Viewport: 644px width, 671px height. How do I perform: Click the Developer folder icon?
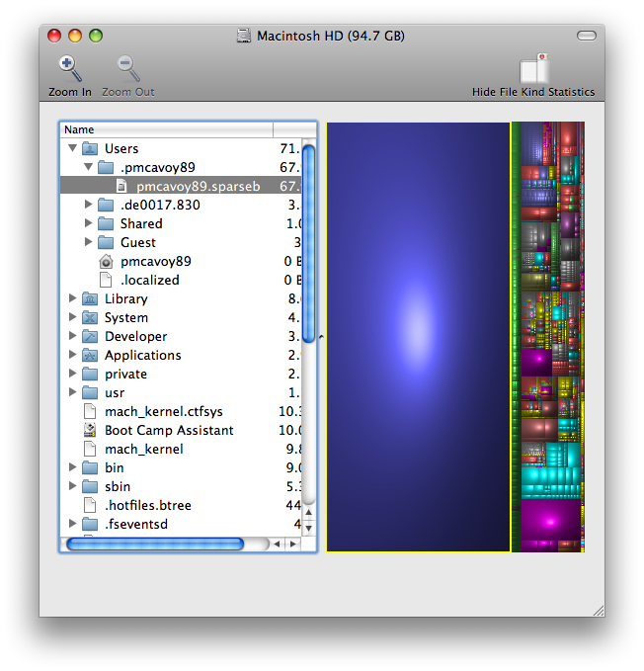pos(90,336)
